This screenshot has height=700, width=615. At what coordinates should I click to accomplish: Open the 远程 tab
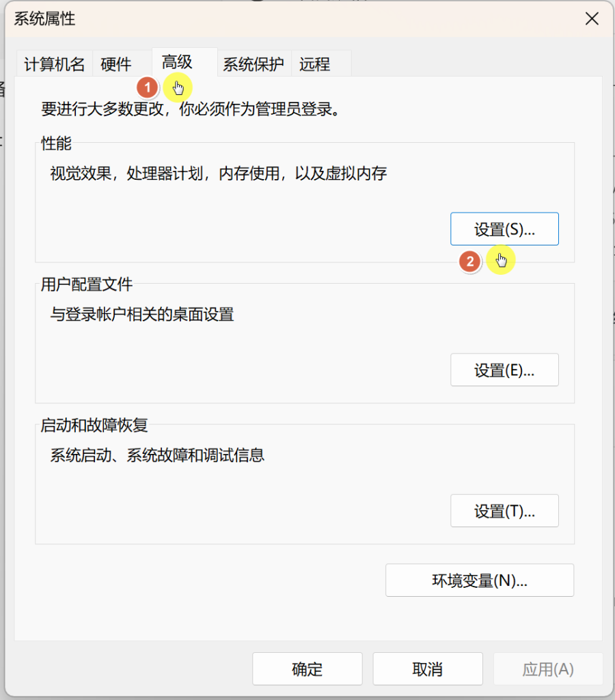click(321, 64)
